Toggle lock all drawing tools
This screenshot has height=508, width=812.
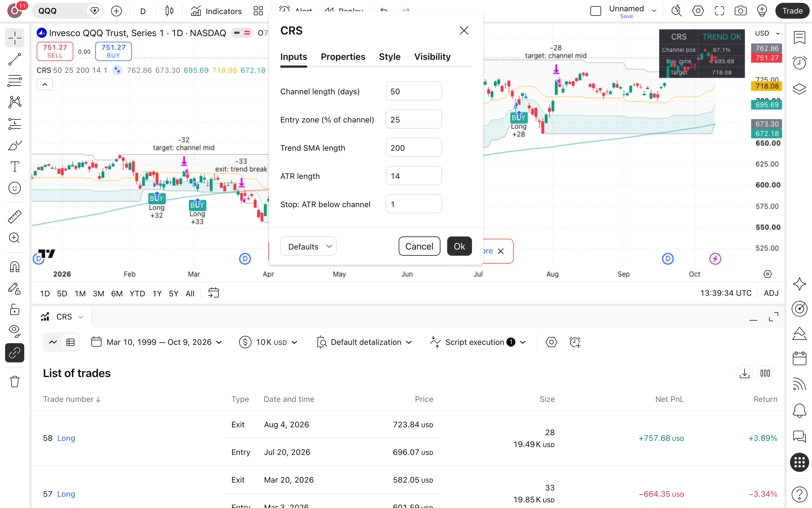(14, 309)
